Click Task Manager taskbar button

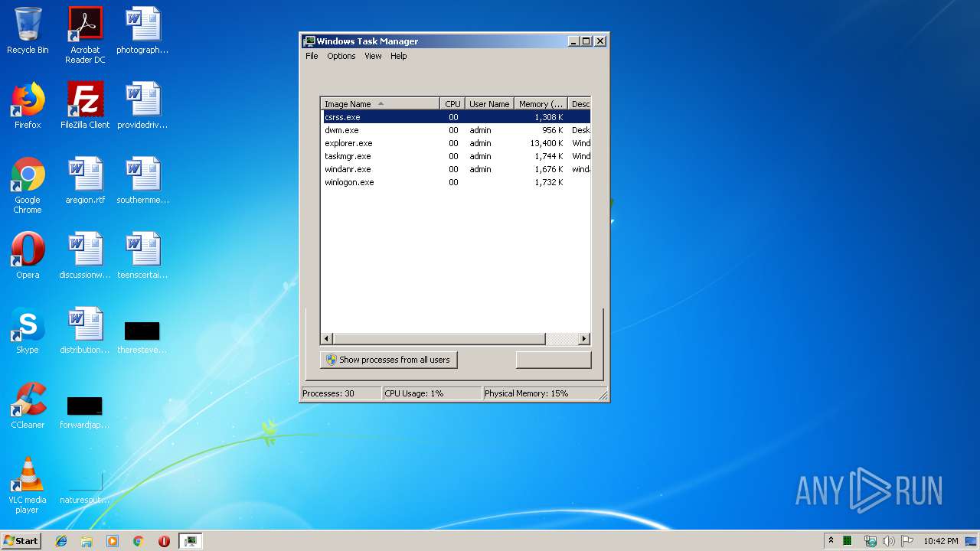click(190, 541)
